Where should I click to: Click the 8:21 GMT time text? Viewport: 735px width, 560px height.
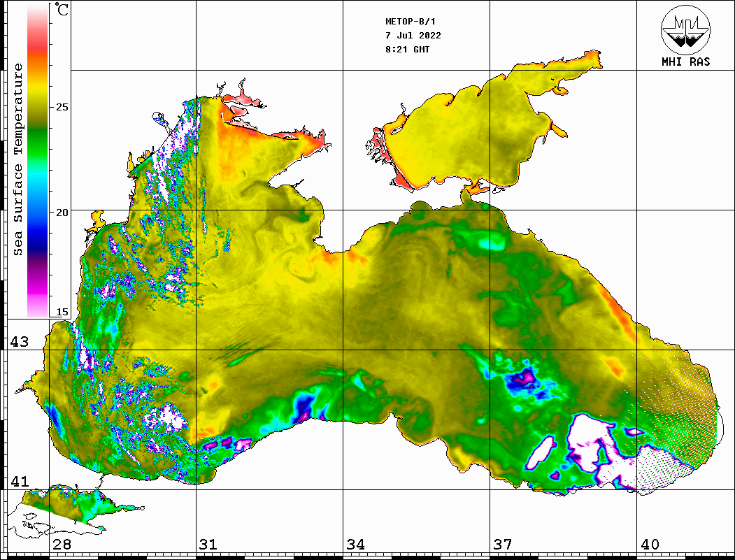click(x=407, y=50)
